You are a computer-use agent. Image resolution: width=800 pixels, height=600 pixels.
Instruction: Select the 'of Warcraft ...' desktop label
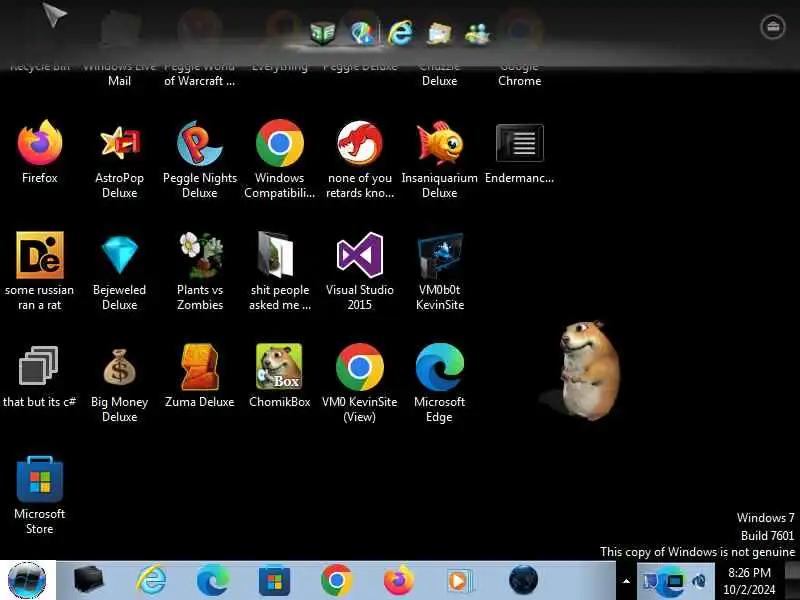(199, 81)
